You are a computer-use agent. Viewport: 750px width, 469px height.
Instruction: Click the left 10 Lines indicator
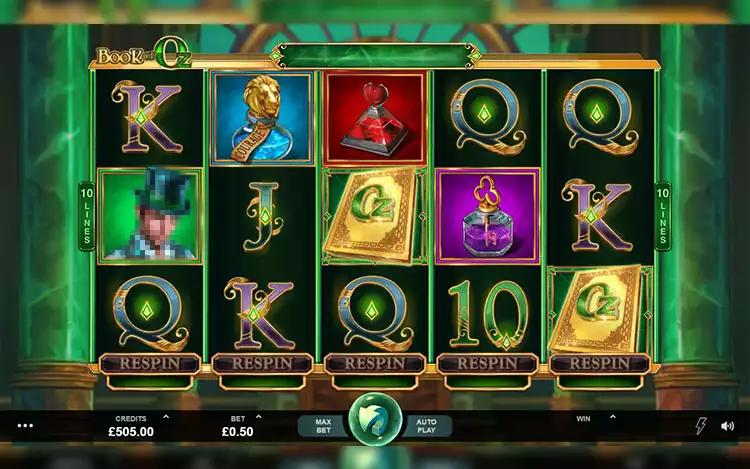click(87, 216)
